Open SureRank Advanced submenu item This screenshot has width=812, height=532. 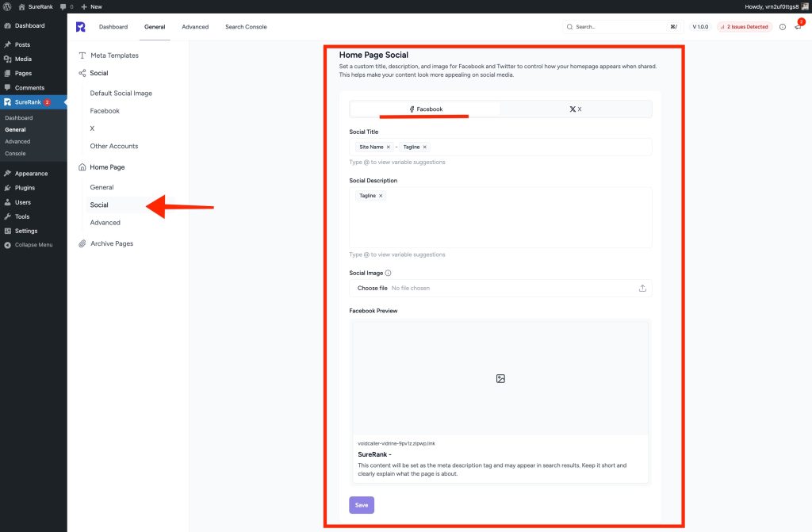17,141
